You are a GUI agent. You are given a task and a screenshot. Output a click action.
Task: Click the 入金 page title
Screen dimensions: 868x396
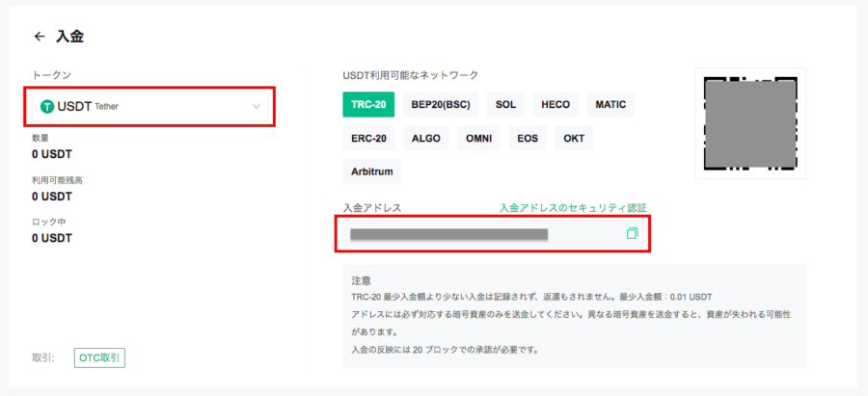(x=69, y=37)
